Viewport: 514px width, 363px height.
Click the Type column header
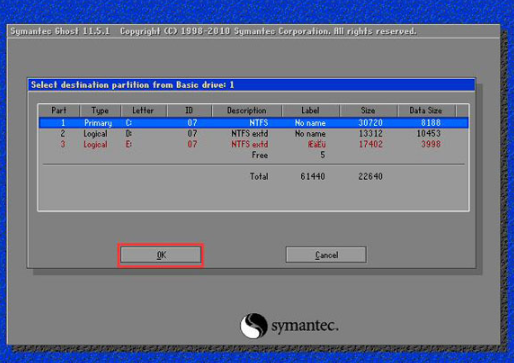(100, 110)
